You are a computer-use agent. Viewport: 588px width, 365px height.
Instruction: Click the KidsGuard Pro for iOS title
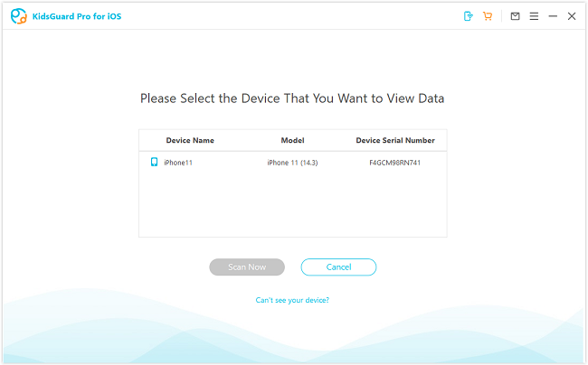click(x=77, y=16)
